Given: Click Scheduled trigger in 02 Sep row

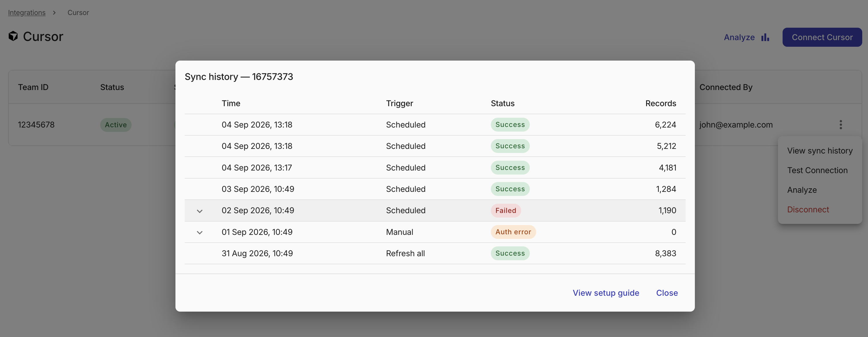Looking at the screenshot, I should pos(405,210).
